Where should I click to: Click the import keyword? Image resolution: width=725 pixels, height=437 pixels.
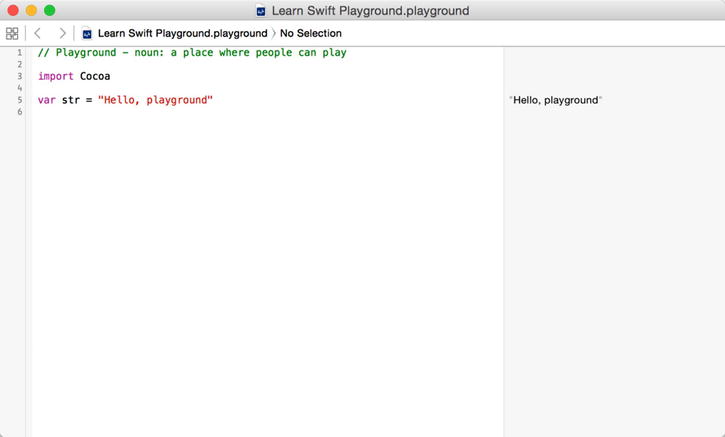(x=55, y=76)
